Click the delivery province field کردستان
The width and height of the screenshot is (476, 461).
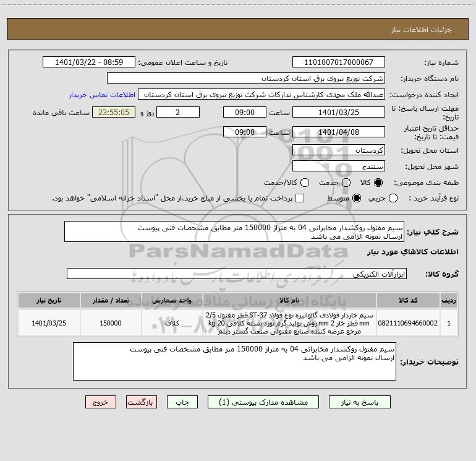click(x=339, y=150)
